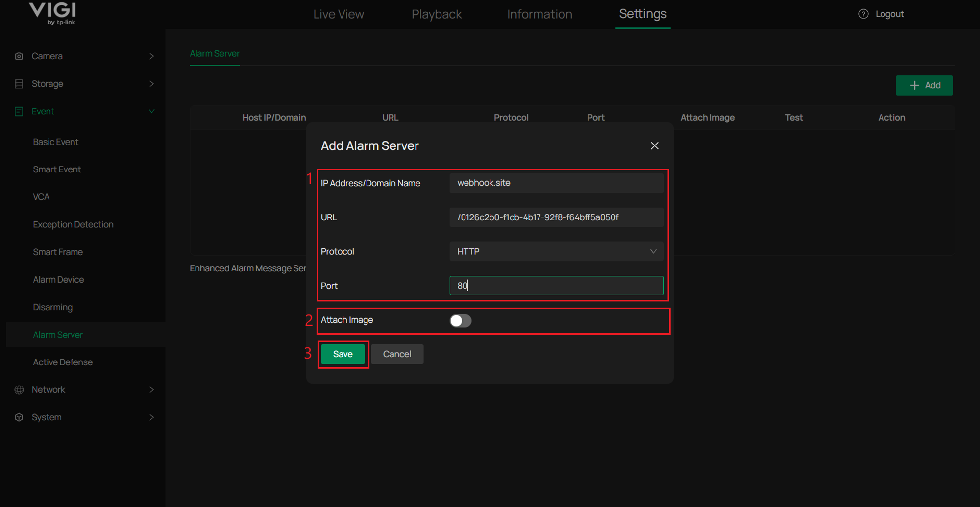
Task: Open Basic Event in sidebar
Action: [x=55, y=142]
